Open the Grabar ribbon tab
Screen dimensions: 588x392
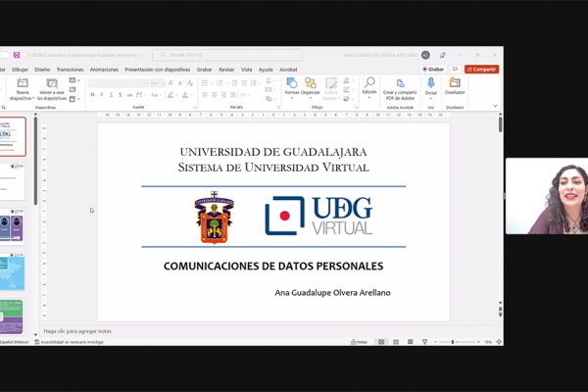(x=205, y=70)
